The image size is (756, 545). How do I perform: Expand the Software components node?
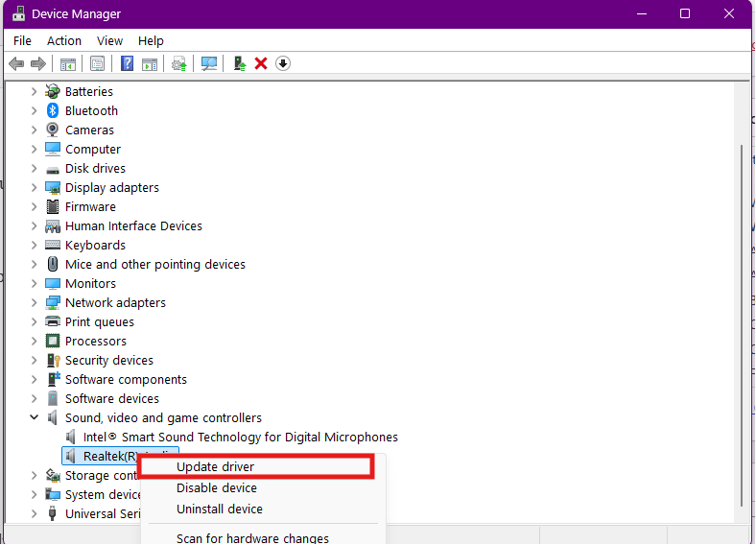(35, 380)
